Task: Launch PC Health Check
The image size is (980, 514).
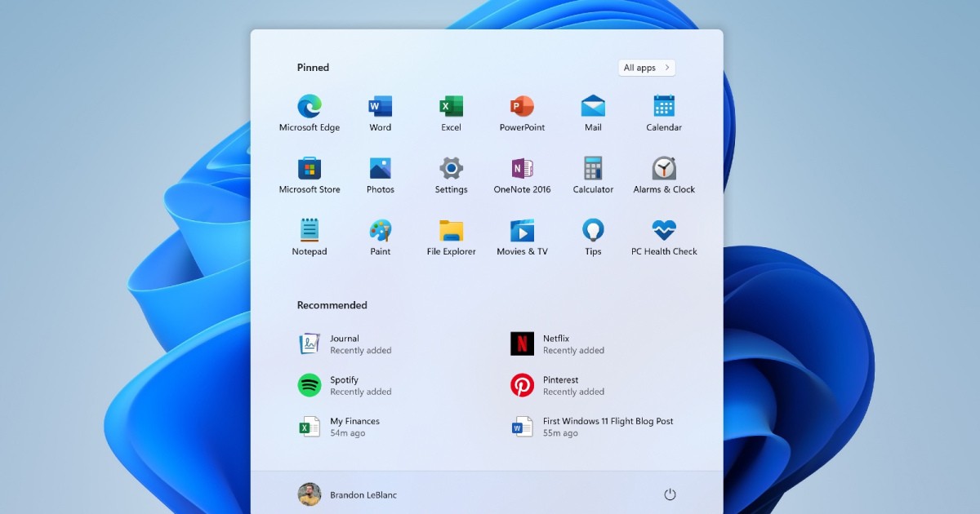Action: pos(664,231)
